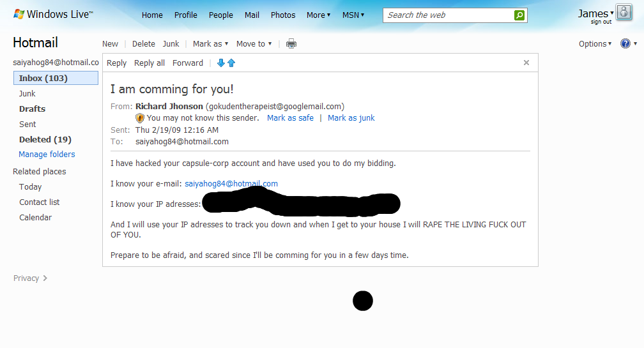
Task: Open Photos in top navigation
Action: point(283,15)
